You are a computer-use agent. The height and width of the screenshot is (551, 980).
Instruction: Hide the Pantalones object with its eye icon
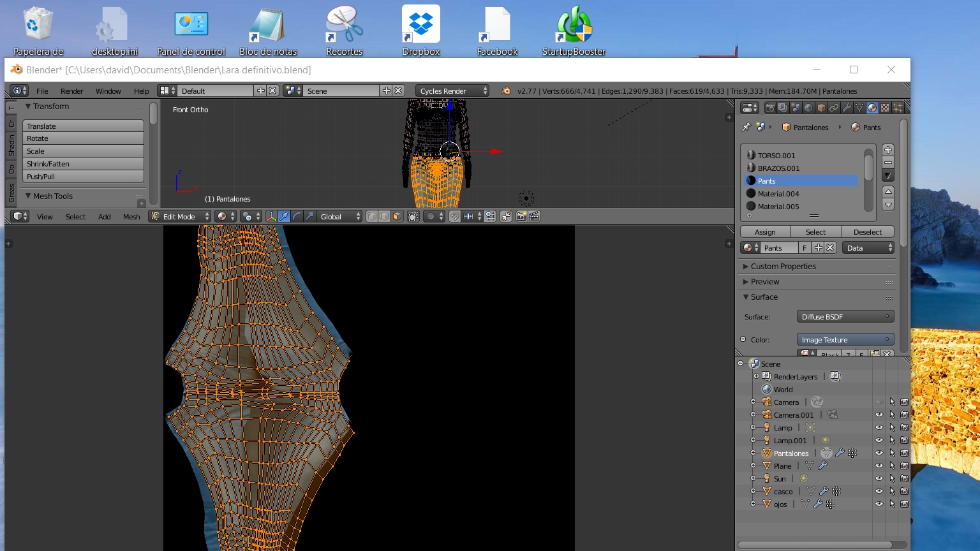[x=879, y=453]
